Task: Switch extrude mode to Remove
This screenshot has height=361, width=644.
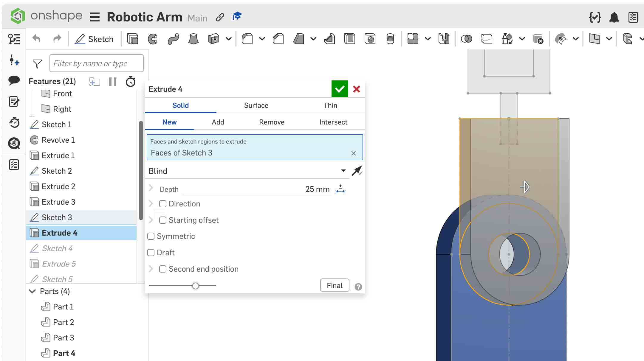Action: pyautogui.click(x=271, y=122)
